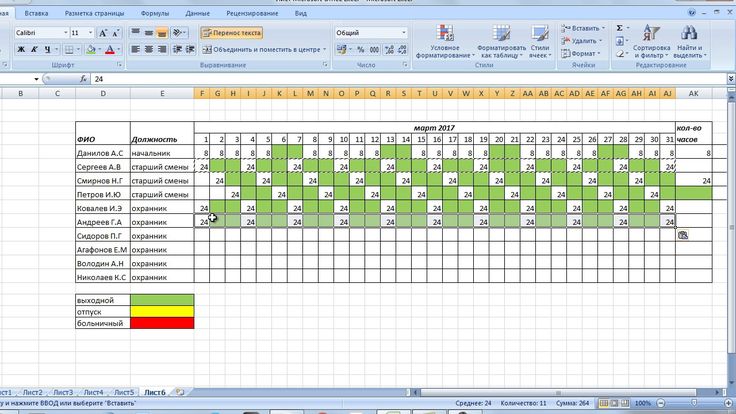
Task: Open Сортировка и фильтр menu
Action: tap(651, 42)
